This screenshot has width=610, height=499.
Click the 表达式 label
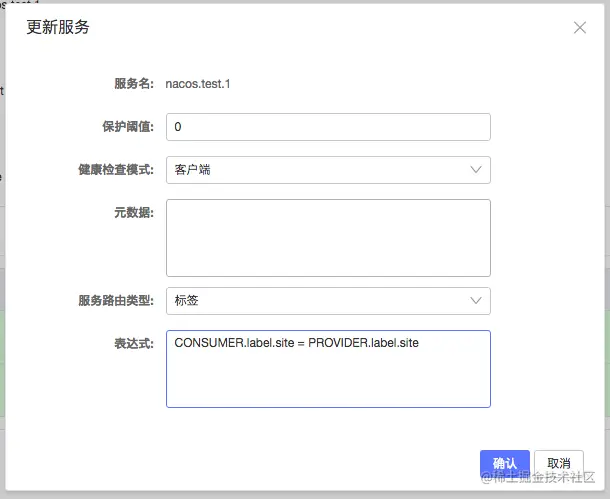click(x=134, y=343)
